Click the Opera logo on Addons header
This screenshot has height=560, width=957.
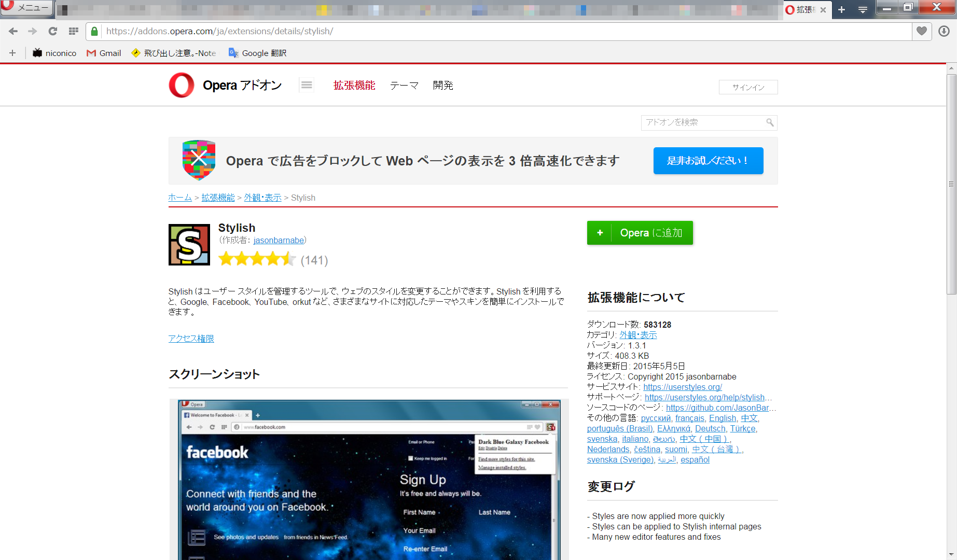[182, 86]
